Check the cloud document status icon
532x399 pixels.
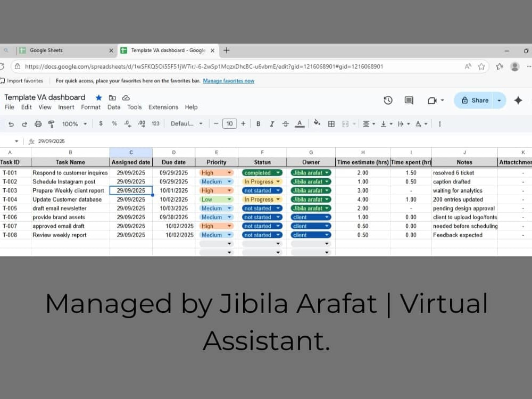[126, 98]
